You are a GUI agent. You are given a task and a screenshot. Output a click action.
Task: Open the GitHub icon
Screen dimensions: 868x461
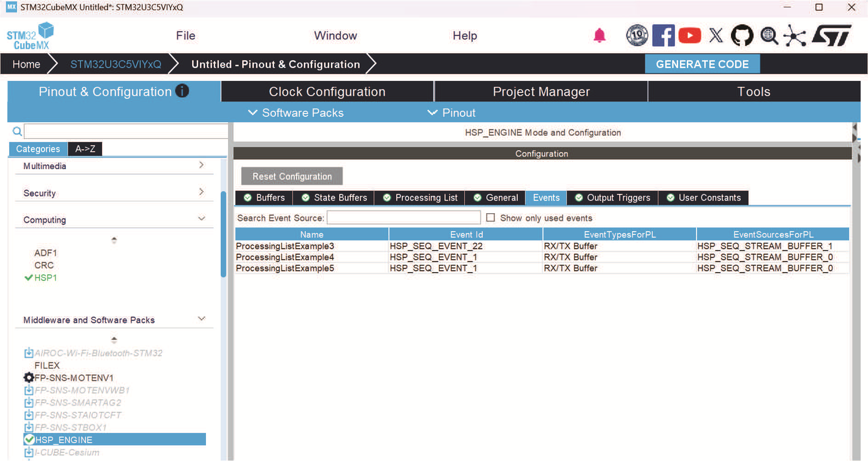742,35
